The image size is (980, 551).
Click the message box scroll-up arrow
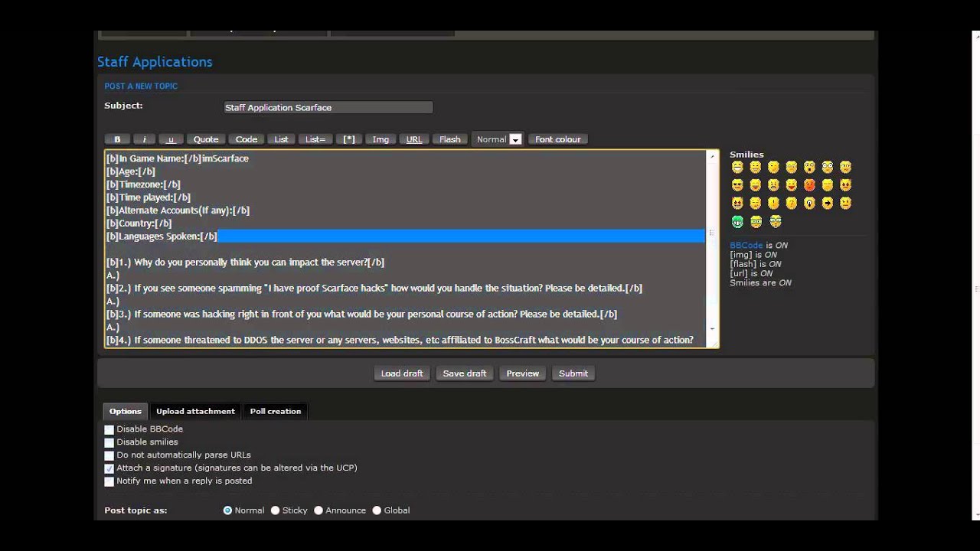point(712,157)
